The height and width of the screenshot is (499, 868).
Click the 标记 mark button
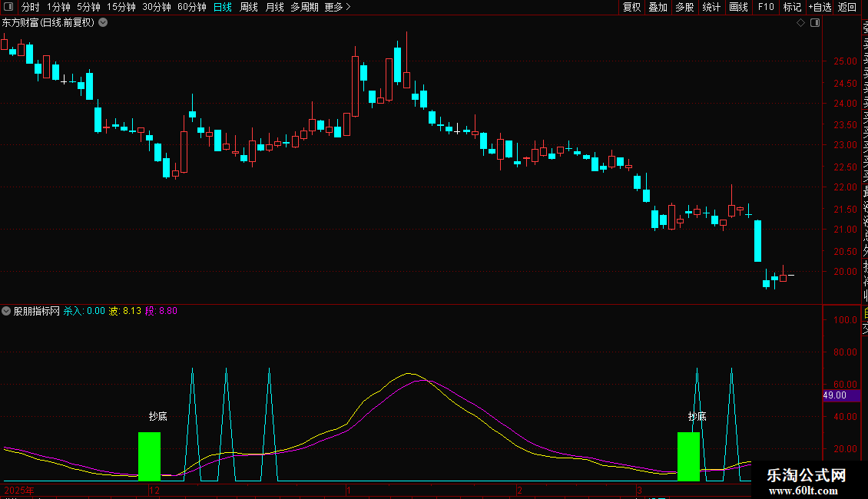point(792,7)
